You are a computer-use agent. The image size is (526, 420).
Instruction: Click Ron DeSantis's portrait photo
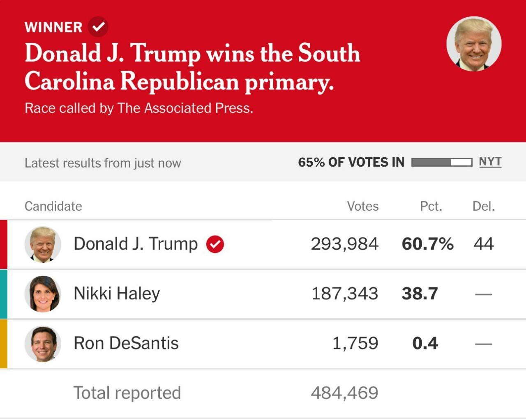(x=43, y=344)
